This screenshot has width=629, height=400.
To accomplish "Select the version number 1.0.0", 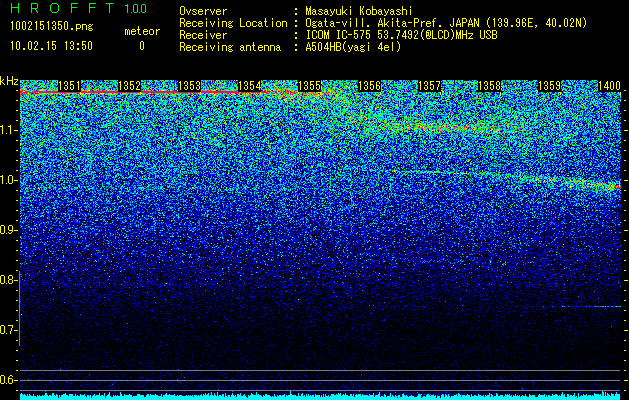I will tap(136, 8).
